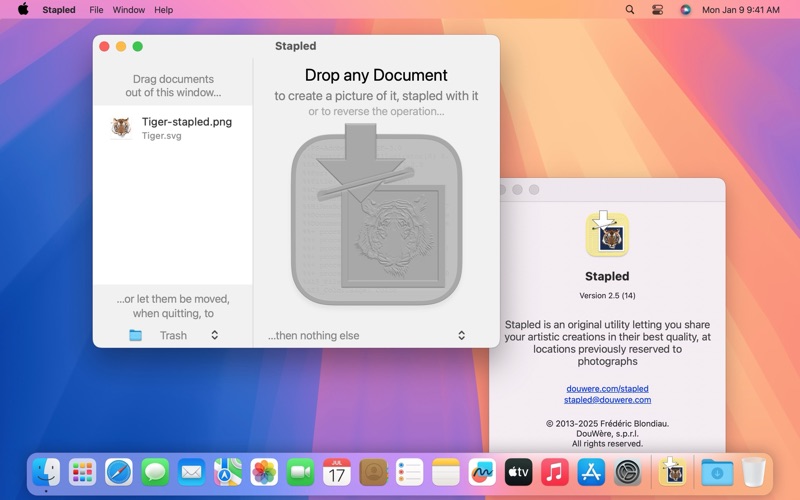Select the Tiger-stapled.png document in the list

pos(172,128)
